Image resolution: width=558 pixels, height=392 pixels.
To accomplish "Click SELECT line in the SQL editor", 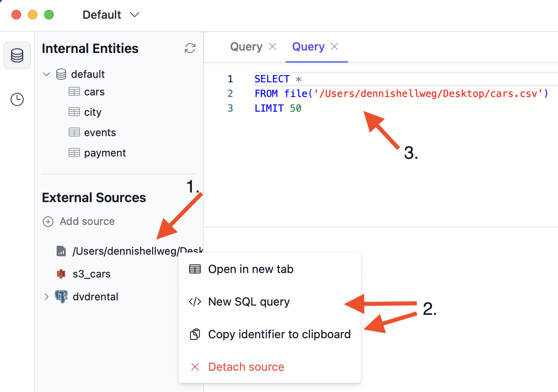I will pos(278,79).
